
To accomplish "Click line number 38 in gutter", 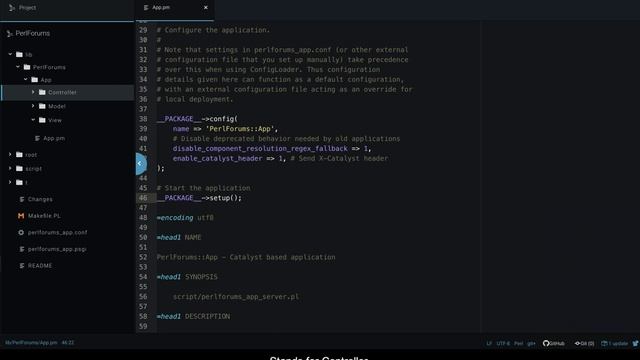I will tap(143, 119).
